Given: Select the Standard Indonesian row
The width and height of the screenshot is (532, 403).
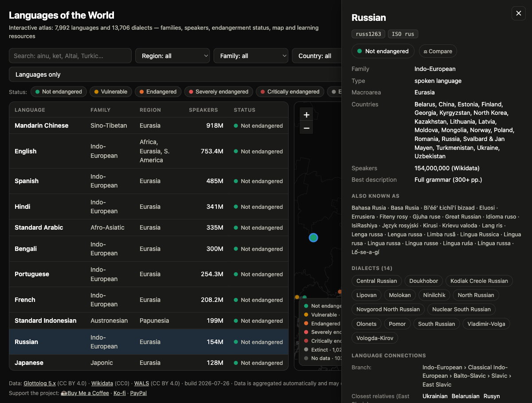Looking at the screenshot, I should (x=149, y=321).
